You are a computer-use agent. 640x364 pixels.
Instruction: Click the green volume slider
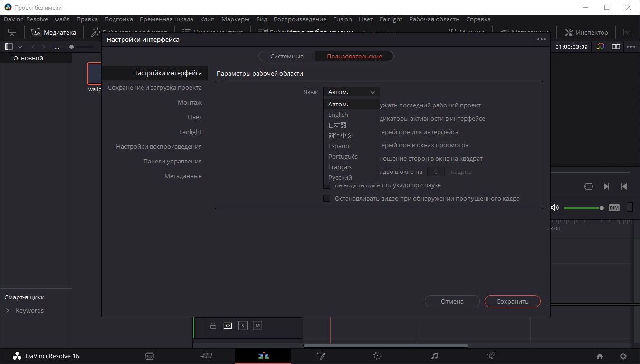tap(582, 208)
